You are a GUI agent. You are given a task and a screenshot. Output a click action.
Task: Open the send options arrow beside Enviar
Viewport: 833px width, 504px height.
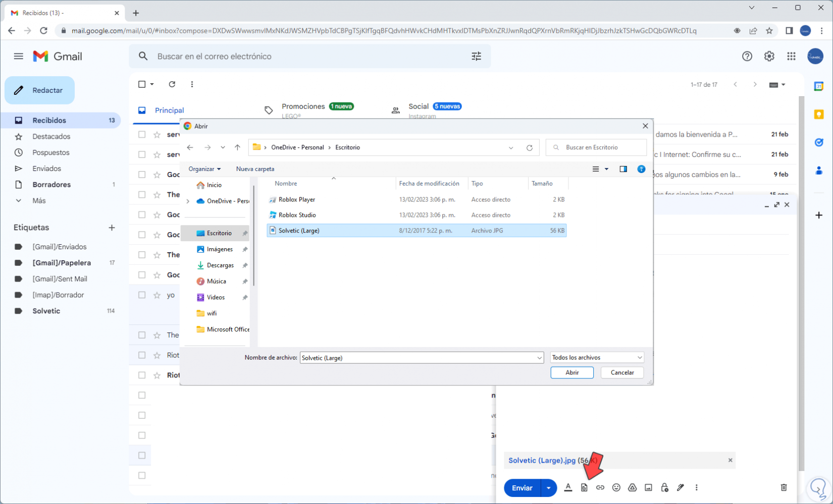tap(548, 488)
